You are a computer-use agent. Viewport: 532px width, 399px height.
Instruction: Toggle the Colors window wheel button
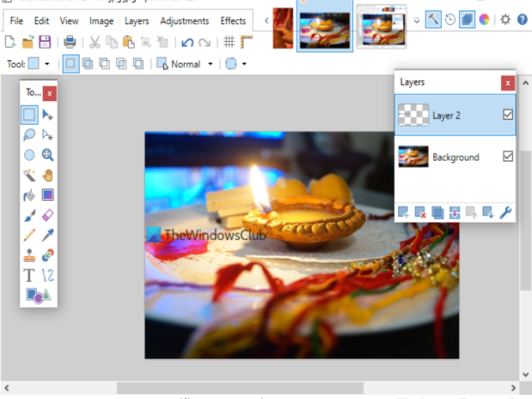484,20
